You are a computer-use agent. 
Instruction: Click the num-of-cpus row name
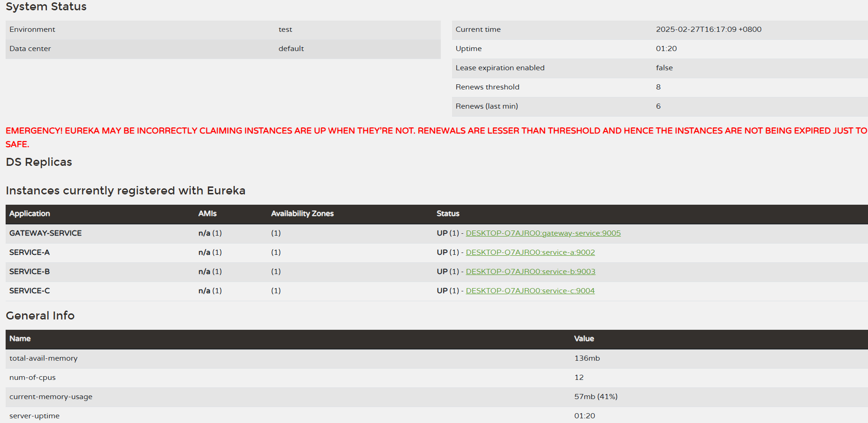tap(32, 378)
